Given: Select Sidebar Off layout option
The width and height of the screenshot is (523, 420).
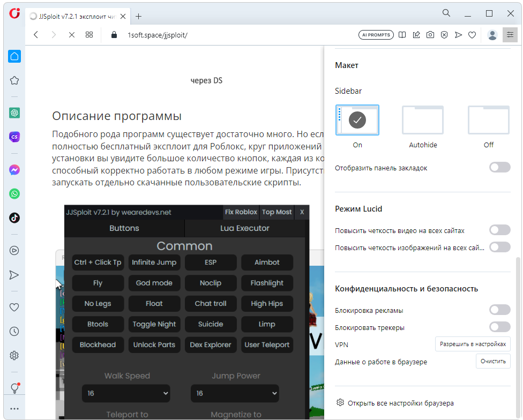Looking at the screenshot, I should 489,120.
